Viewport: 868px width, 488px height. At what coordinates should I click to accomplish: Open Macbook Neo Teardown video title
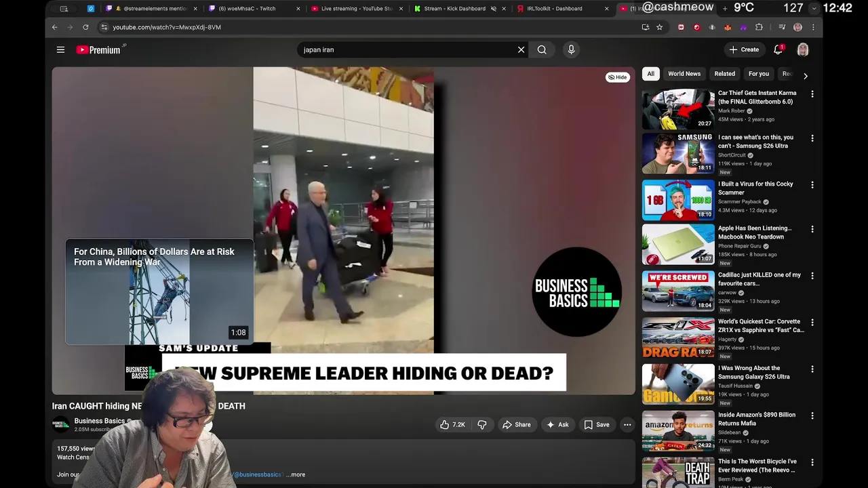point(755,232)
